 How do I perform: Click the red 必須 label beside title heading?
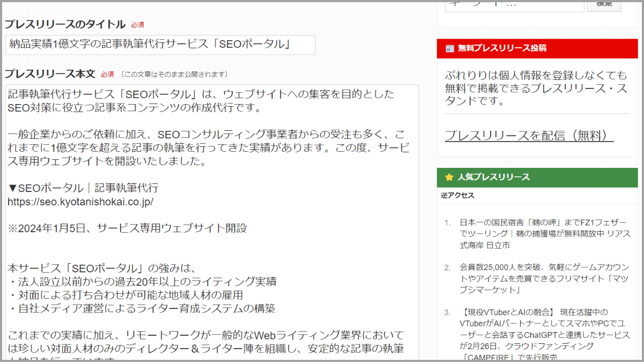pos(137,25)
